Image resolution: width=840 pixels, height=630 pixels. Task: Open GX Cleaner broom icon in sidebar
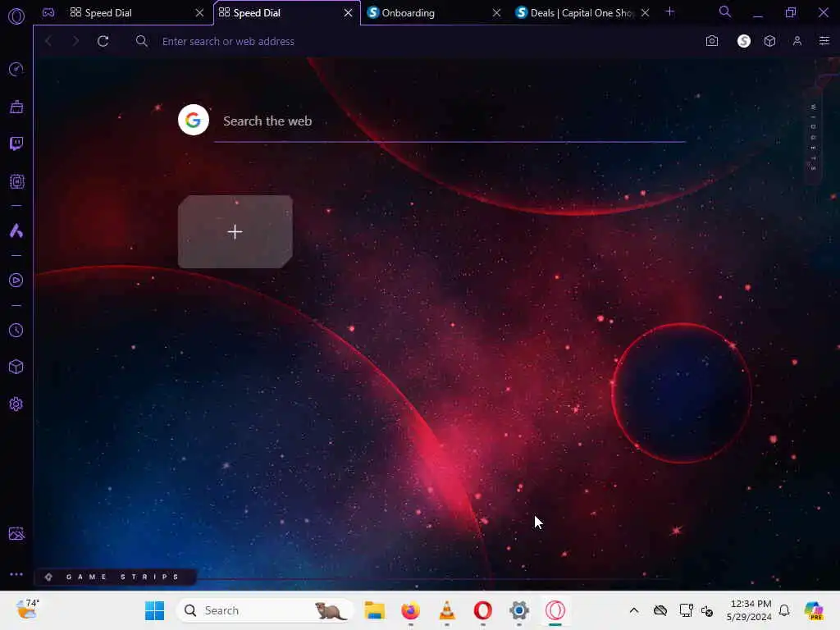16,107
